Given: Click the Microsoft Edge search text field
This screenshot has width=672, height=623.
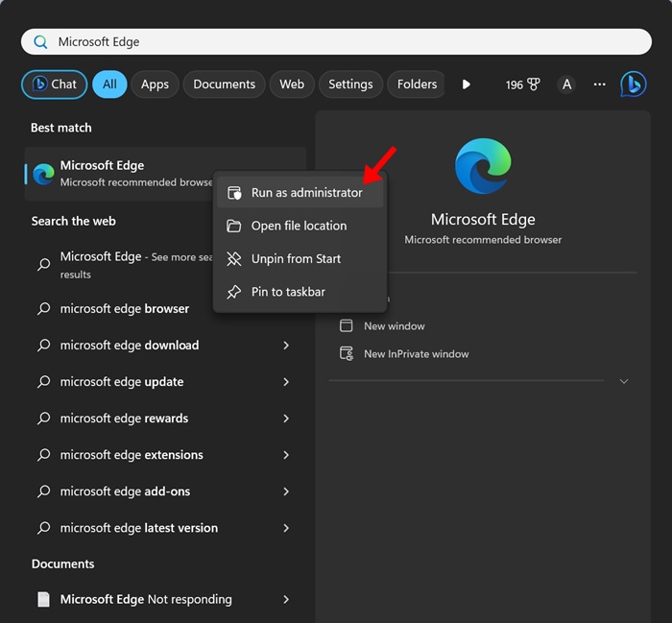Looking at the screenshot, I should pos(346,42).
